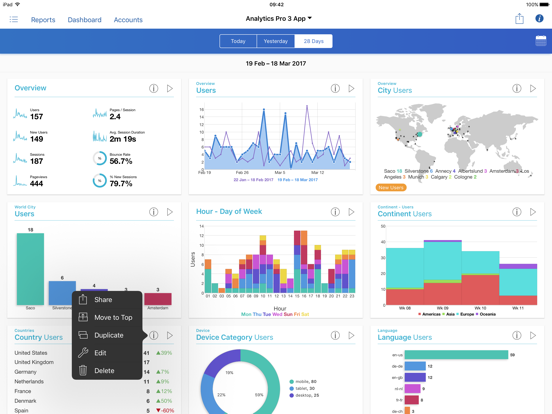This screenshot has height=414, width=552.
Task: Play the Continent Users card
Action: click(x=533, y=212)
